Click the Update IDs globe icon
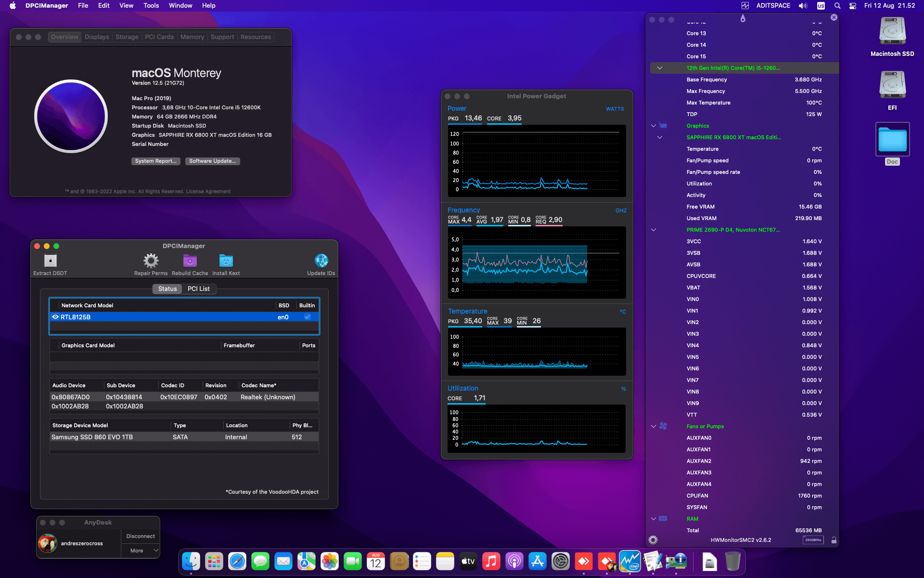The image size is (924, 578). click(x=321, y=261)
